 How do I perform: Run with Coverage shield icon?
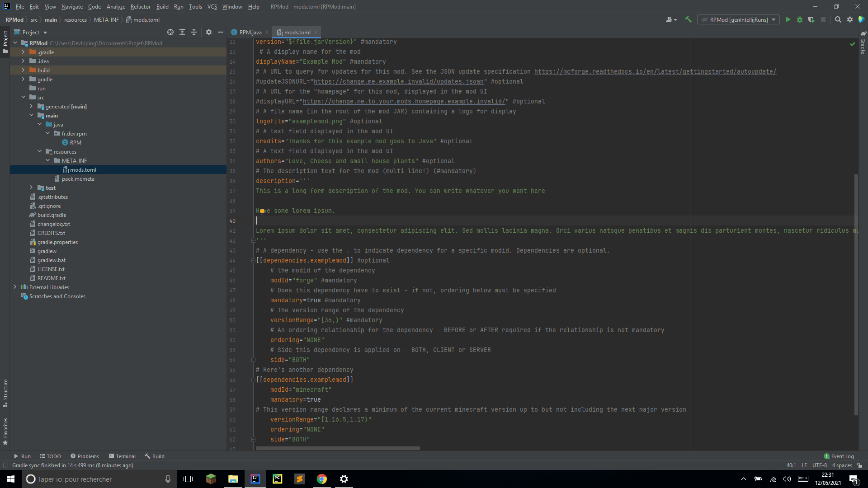(x=811, y=19)
